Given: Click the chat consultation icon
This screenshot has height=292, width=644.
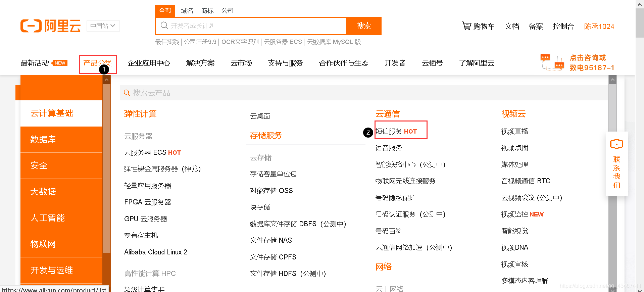Looking at the screenshot, I should 552,62.
